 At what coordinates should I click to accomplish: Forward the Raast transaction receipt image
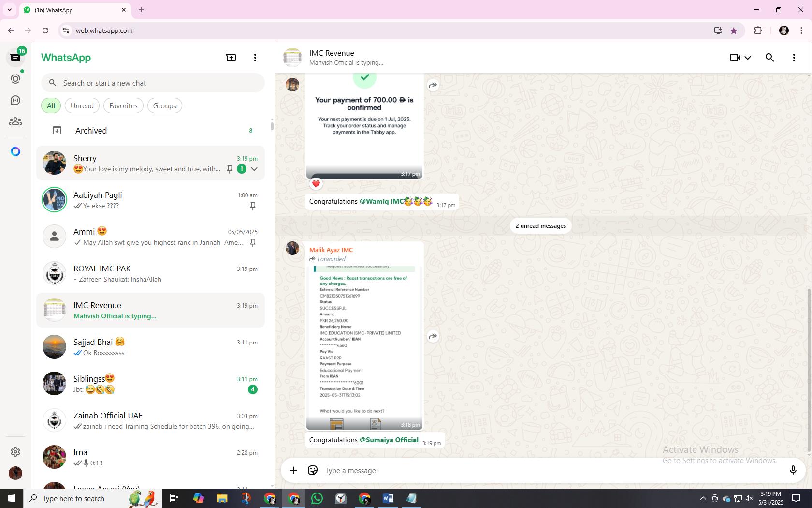coord(433,336)
